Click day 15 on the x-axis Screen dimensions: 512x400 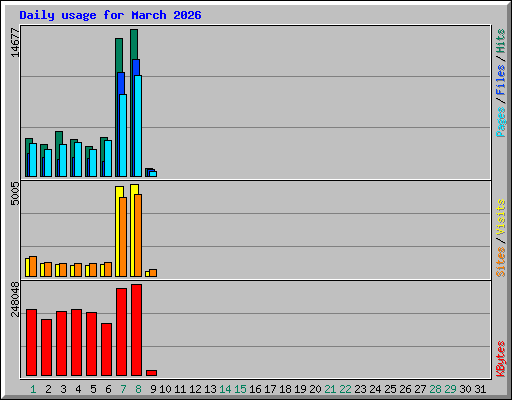click(x=240, y=389)
